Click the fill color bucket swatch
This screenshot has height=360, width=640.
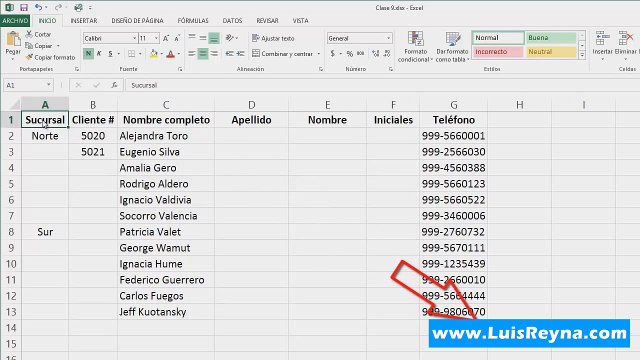click(x=153, y=53)
